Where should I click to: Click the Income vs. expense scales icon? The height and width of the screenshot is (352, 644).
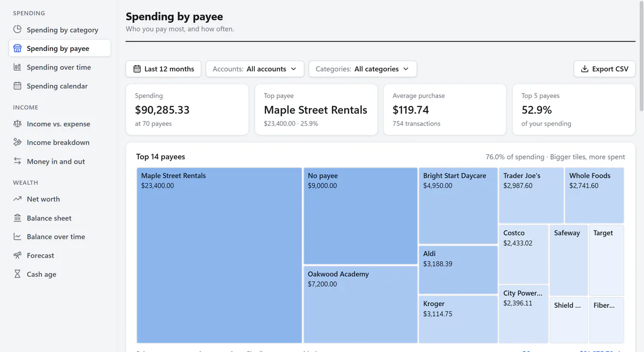click(17, 123)
